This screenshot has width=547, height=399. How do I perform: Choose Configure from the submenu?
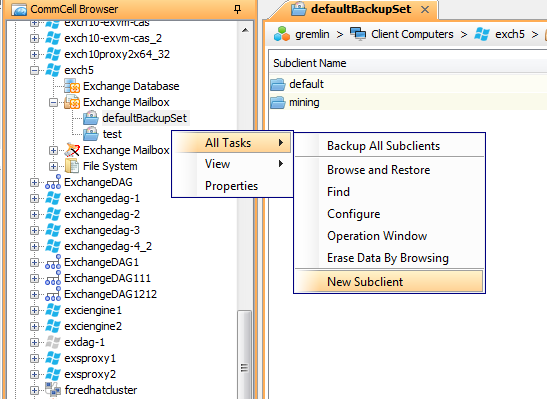coord(389,214)
